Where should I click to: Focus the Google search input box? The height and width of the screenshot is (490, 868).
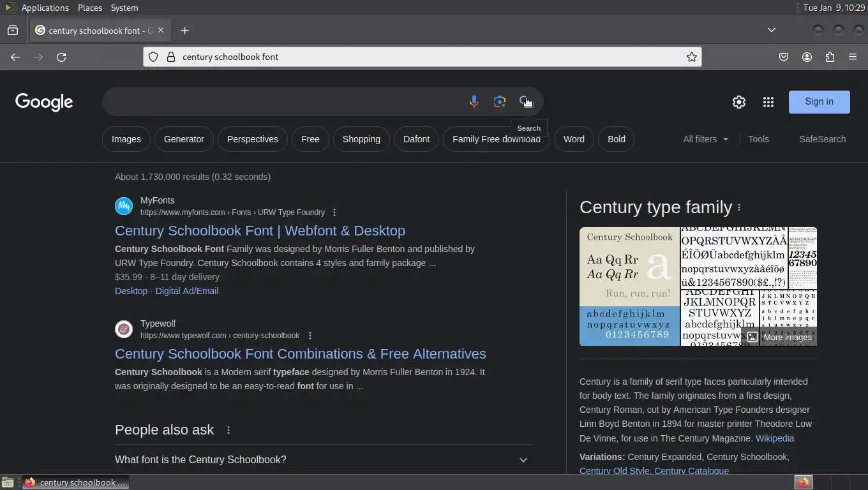pos(284,101)
